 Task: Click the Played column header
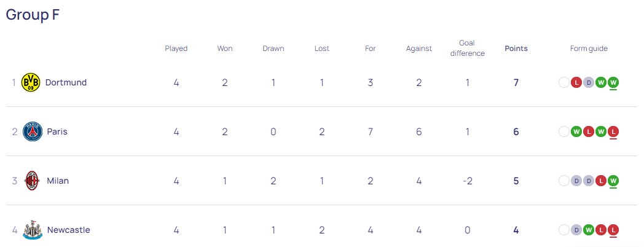tap(176, 49)
